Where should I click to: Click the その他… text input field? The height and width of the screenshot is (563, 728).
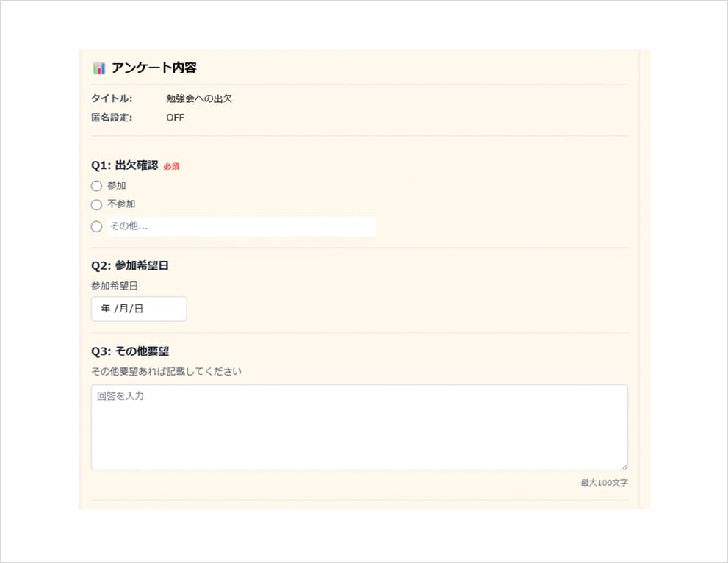tap(242, 226)
